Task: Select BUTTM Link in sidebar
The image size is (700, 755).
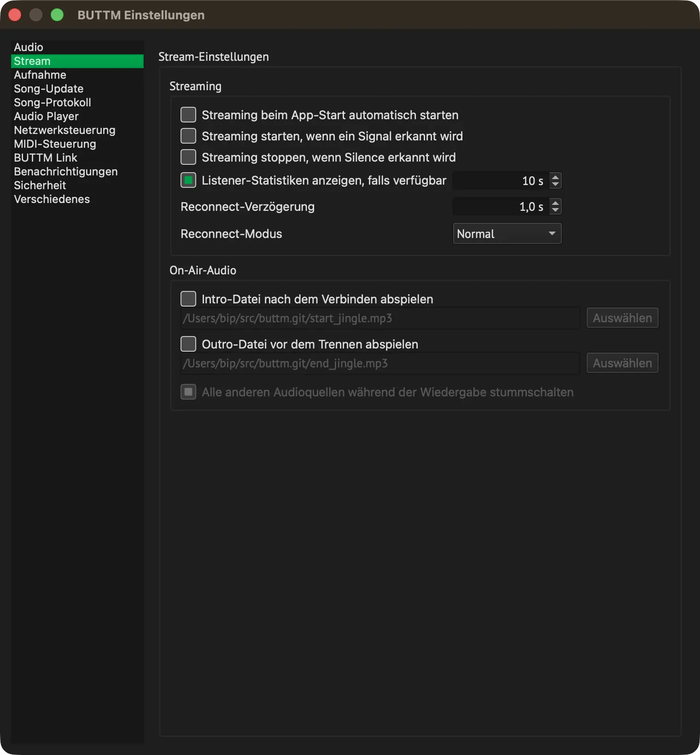Action: click(77, 158)
